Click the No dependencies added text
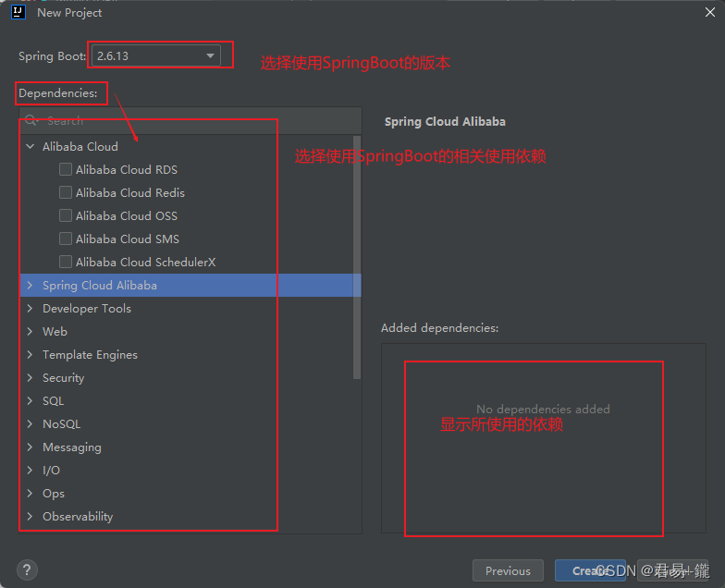This screenshot has height=588, width=725. pos(544,409)
